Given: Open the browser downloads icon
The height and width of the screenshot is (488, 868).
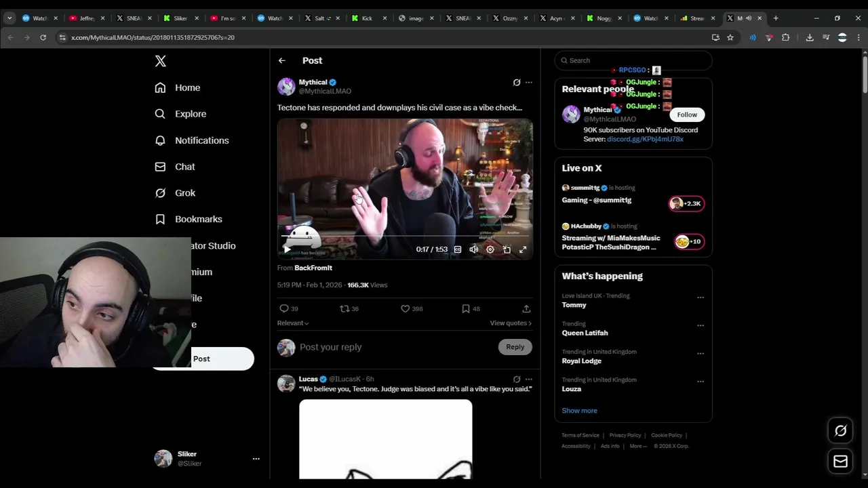Looking at the screenshot, I should 810,37.
